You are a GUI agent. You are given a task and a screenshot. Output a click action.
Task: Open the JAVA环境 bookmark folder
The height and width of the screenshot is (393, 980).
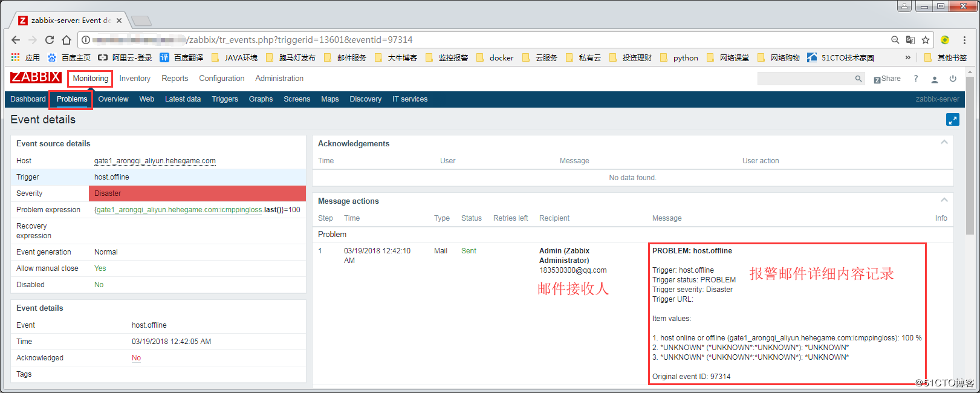234,58
